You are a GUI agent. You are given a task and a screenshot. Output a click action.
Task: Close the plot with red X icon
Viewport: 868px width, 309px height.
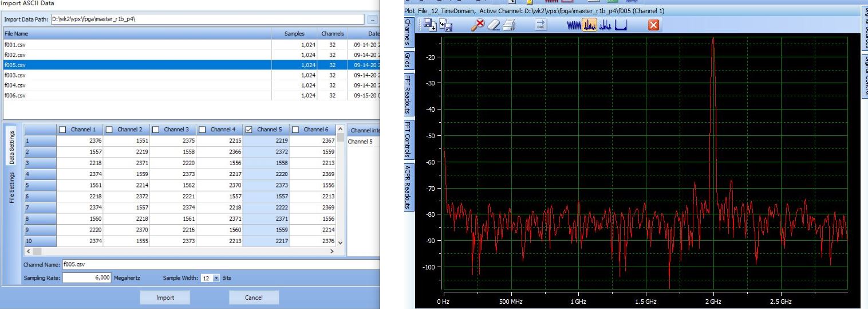652,25
